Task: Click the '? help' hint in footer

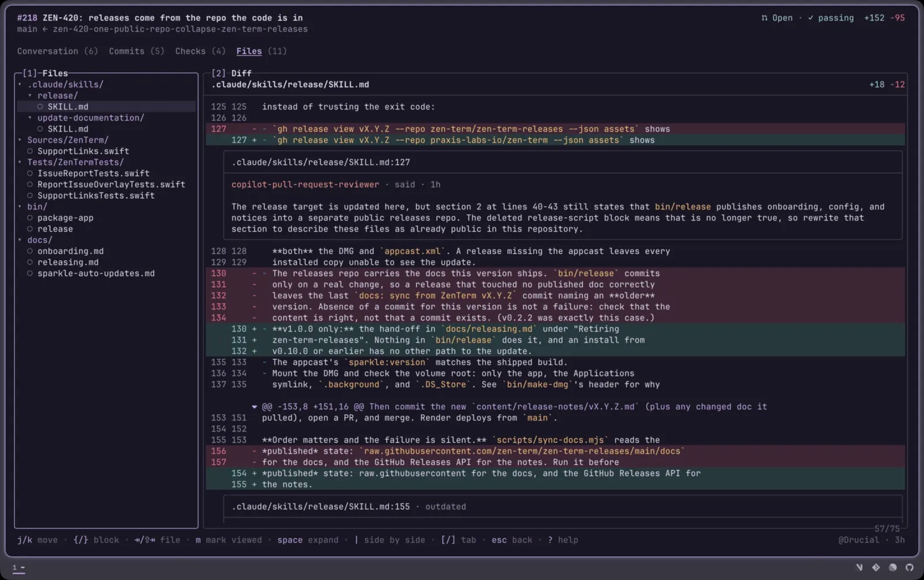Action: [x=563, y=540]
